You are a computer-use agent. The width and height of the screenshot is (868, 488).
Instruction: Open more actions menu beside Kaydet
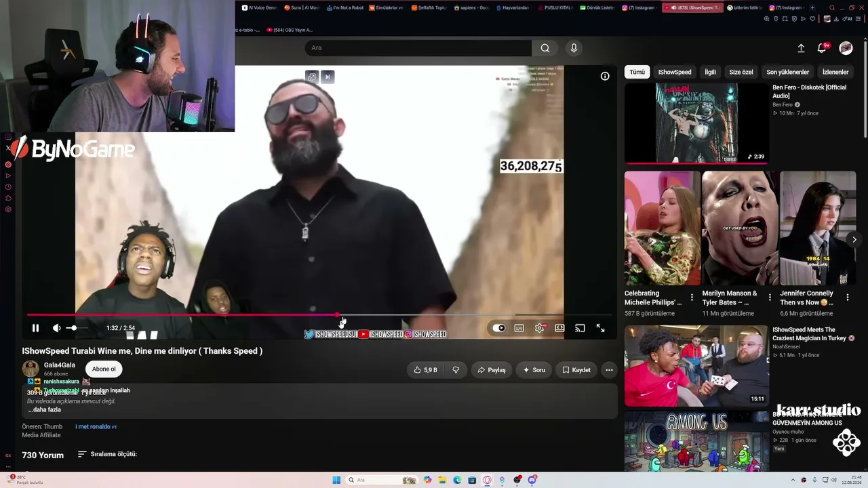[609, 370]
